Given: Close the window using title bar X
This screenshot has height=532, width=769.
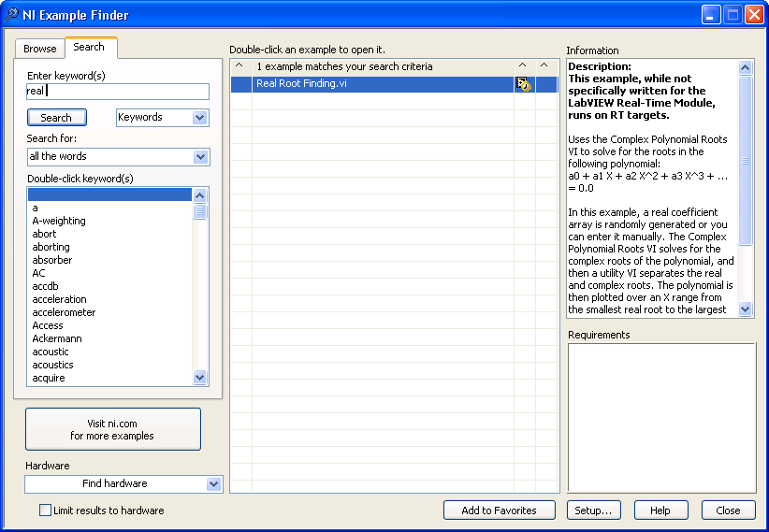Looking at the screenshot, I should coord(754,15).
